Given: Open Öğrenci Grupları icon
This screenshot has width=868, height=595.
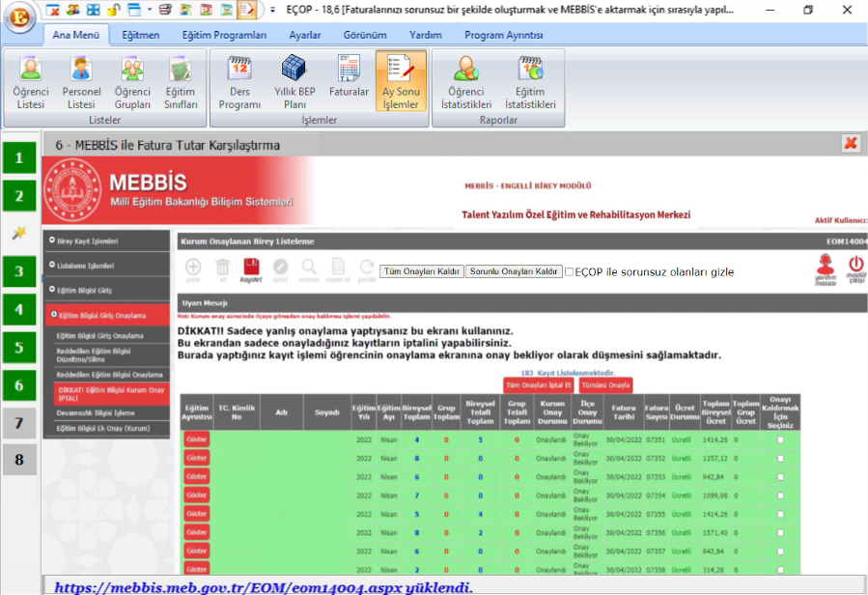Looking at the screenshot, I should tap(132, 81).
